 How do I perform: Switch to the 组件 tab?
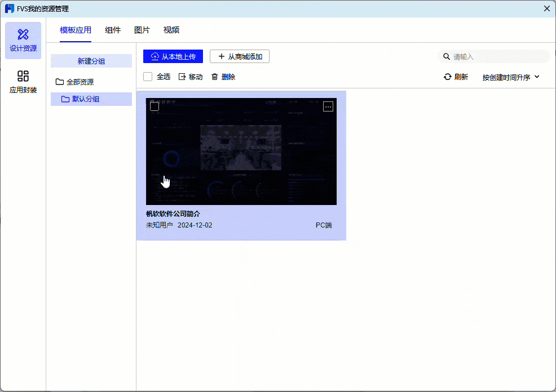click(x=113, y=30)
